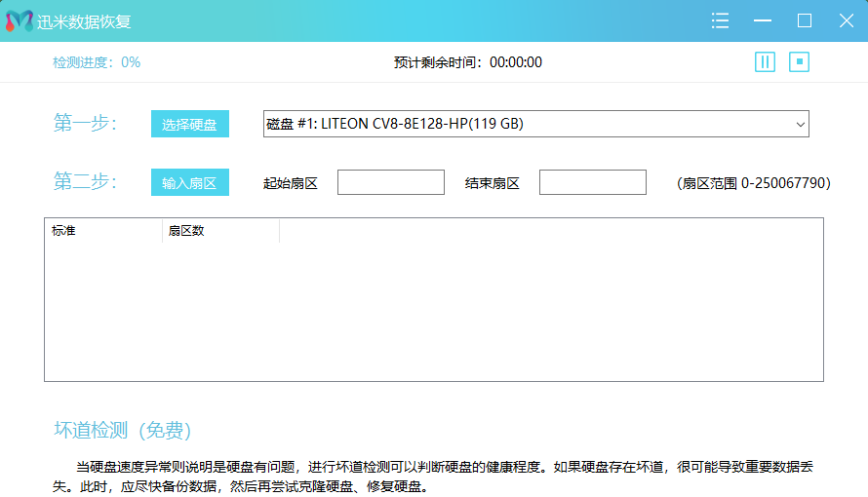
Task: Select the 检测进度 0% progress label
Action: tap(97, 62)
